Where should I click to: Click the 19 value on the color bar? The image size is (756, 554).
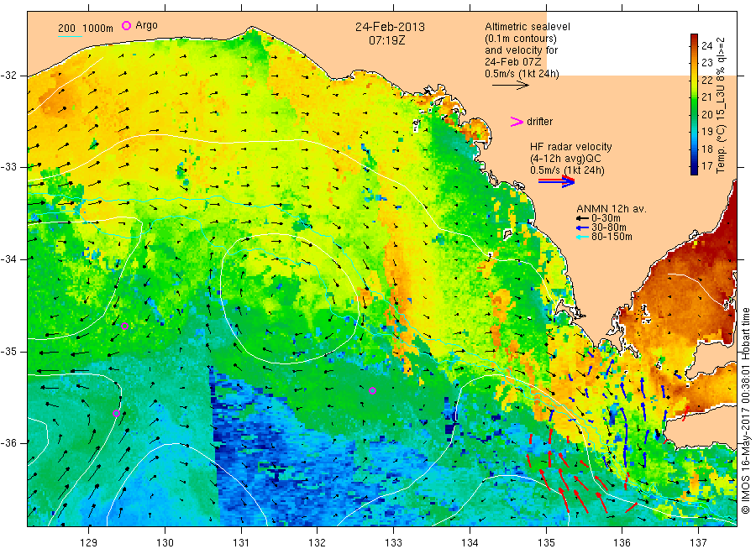pyautogui.click(x=706, y=132)
